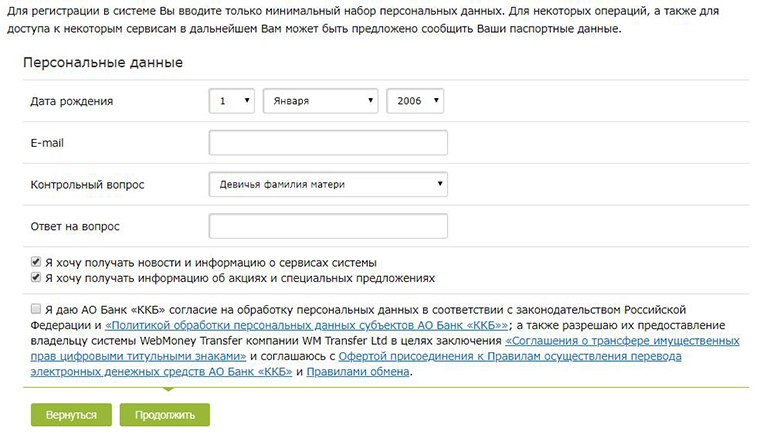Click the E-mail input field

pyautogui.click(x=328, y=142)
